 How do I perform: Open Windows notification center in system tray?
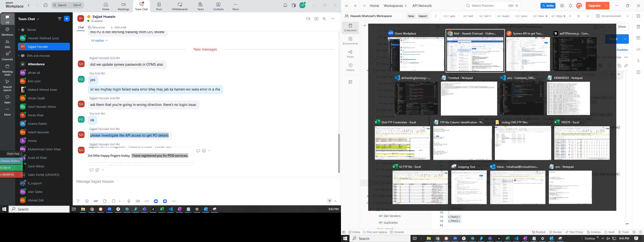pyautogui.click(x=636, y=238)
